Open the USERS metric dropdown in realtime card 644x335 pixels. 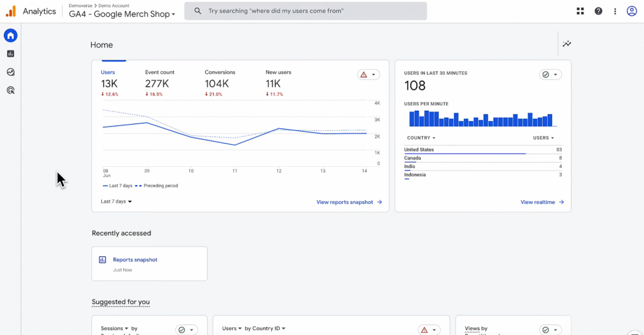543,138
